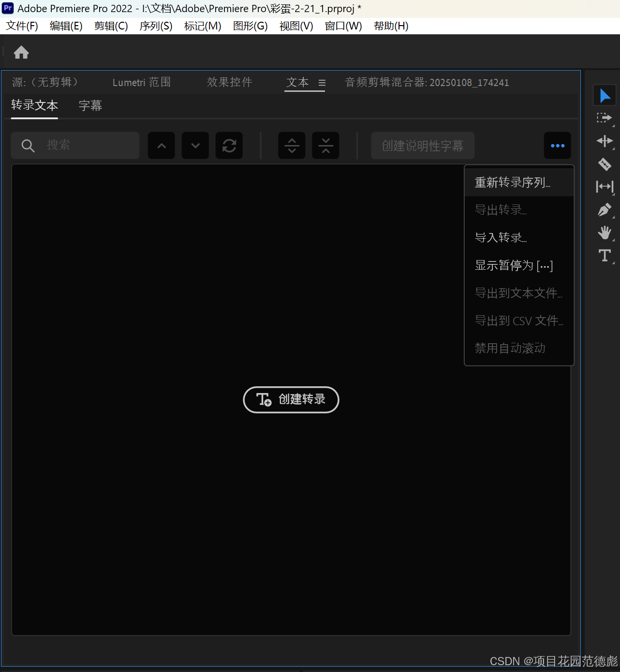Open the 帮助(H) menu
The width and height of the screenshot is (620, 672).
[391, 26]
